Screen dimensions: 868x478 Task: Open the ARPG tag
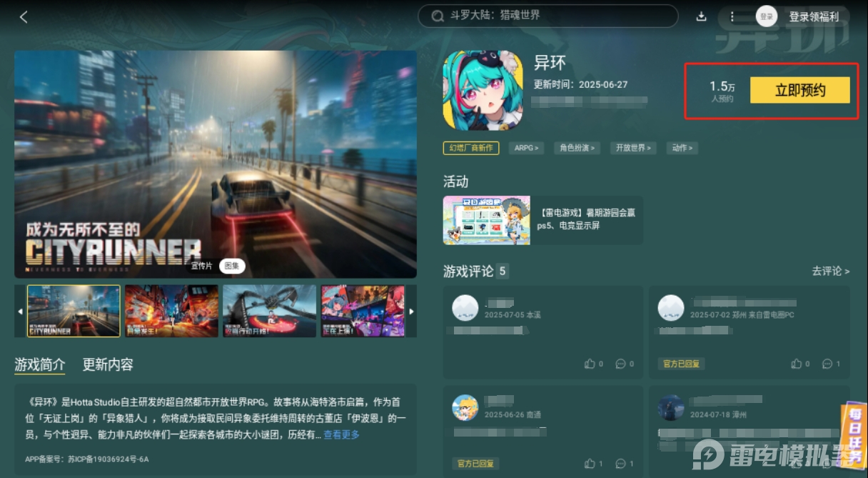point(526,148)
